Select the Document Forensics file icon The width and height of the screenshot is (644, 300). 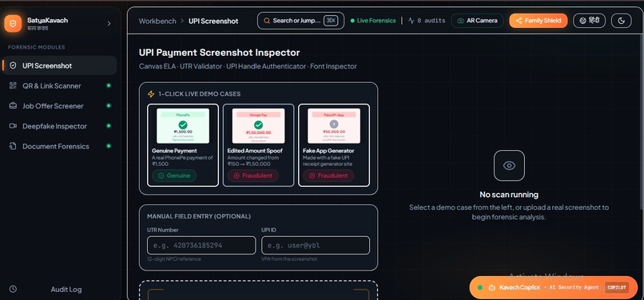[x=13, y=146]
